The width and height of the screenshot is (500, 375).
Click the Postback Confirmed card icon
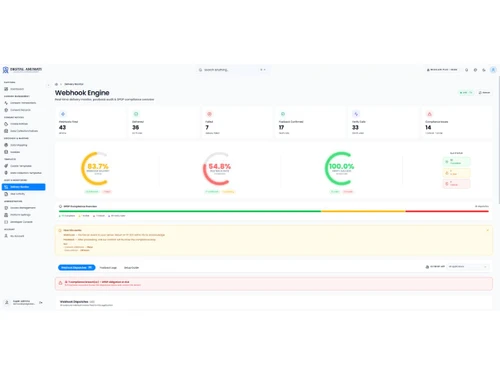pyautogui.click(x=283, y=114)
